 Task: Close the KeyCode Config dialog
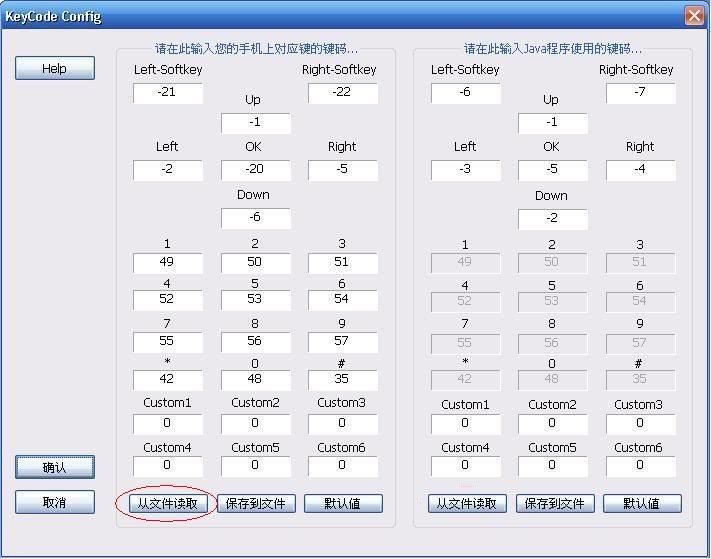point(694,16)
